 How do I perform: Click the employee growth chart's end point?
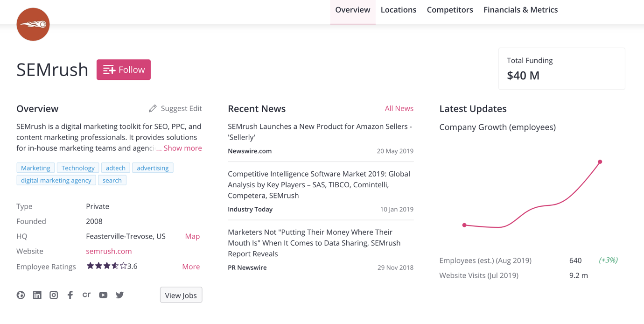tap(600, 162)
